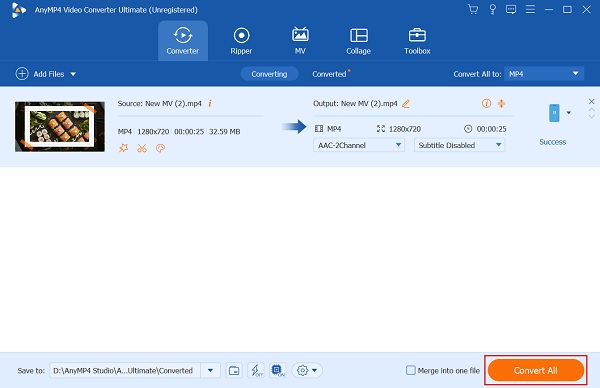Click the register key icon

(492, 9)
